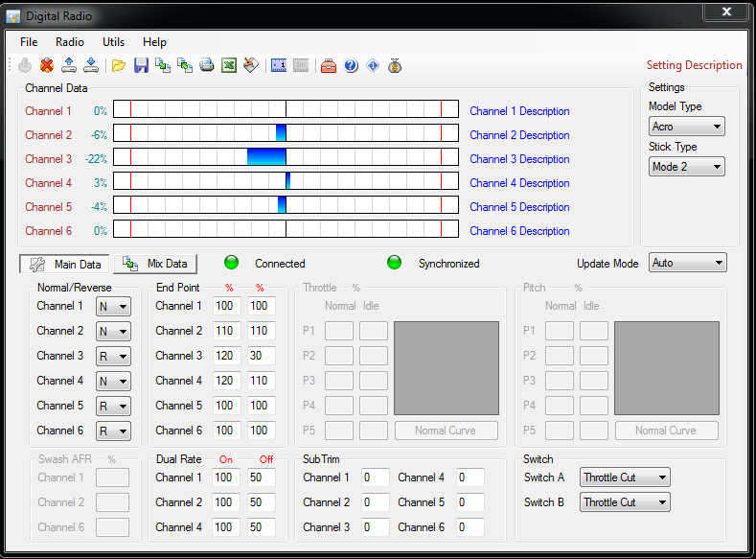Click the greyed-out OK film strip icon
756x559 pixels.
tap(300, 65)
